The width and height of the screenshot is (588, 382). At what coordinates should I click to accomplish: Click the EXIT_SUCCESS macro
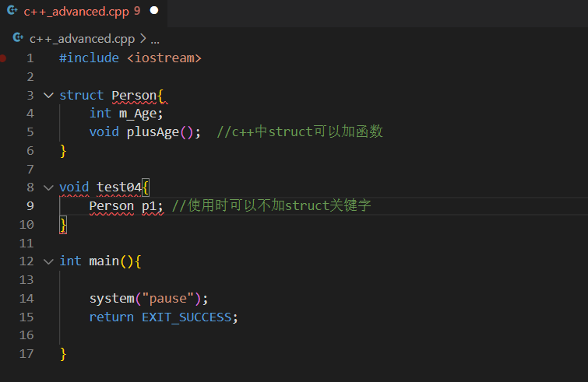[187, 317]
